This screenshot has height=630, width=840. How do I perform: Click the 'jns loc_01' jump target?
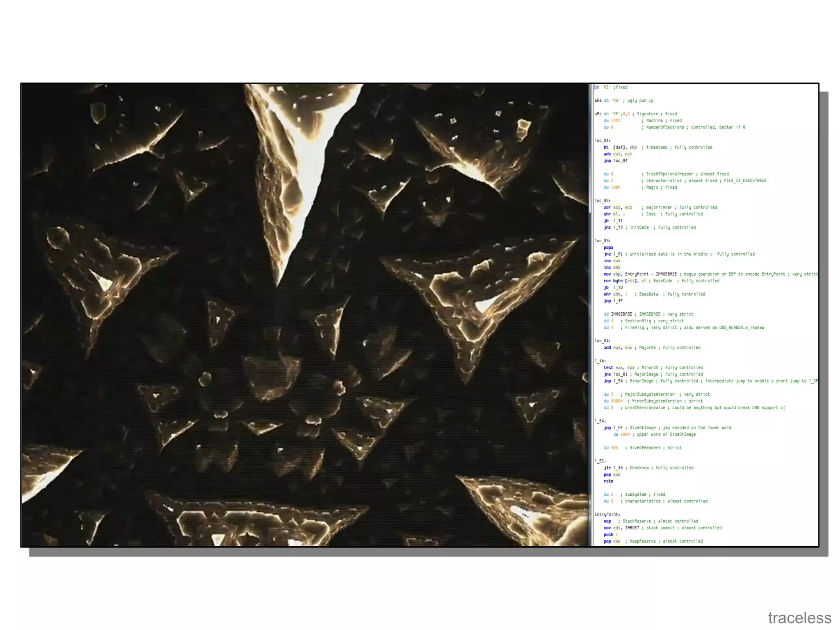620,374
